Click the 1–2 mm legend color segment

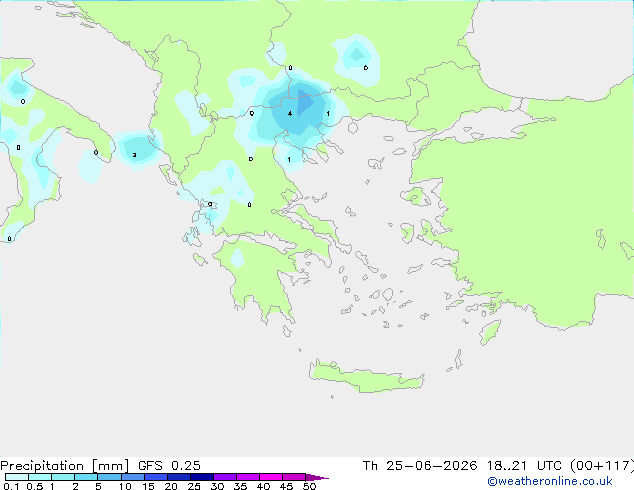point(63,477)
